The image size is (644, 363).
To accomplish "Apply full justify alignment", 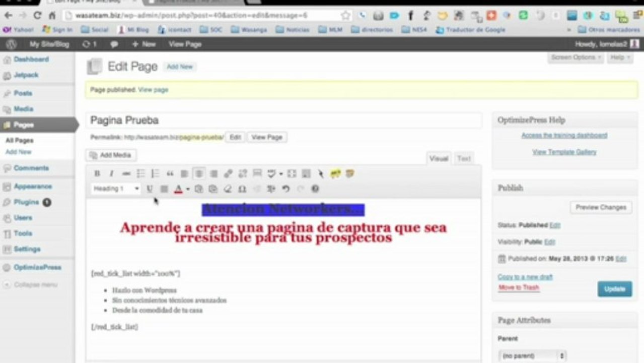I will click(164, 189).
